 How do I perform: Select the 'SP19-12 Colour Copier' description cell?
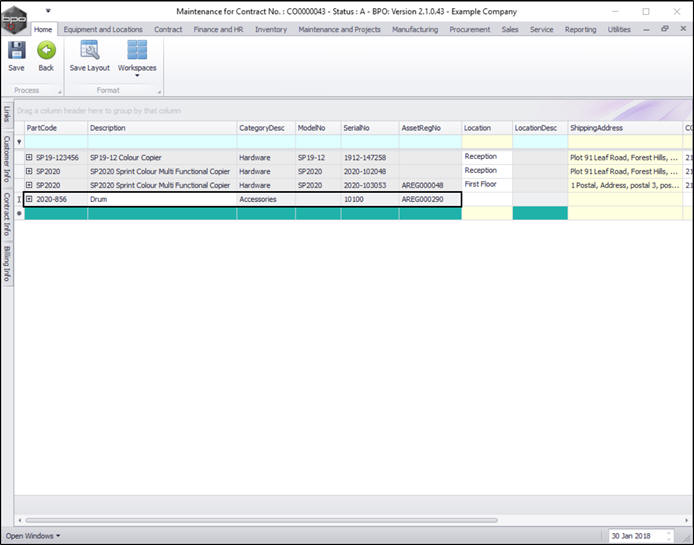[162, 158]
